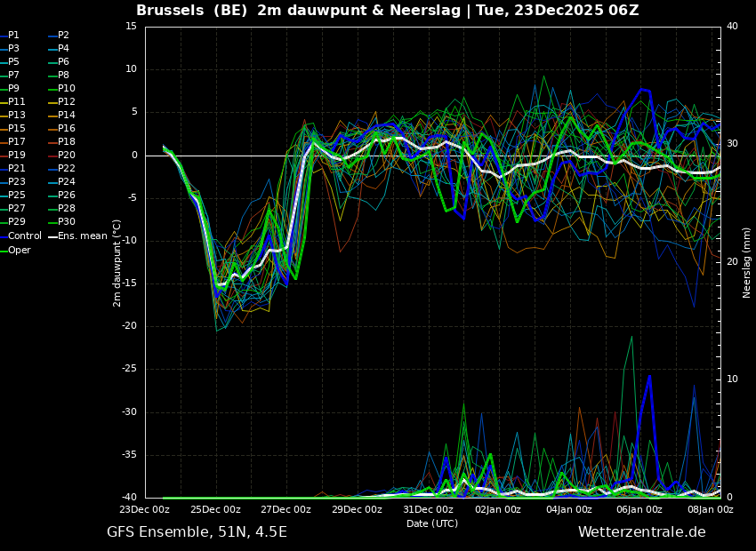Click the GFS Ensemble, 51N, 4.5E caption
Viewport: 756px width, 551px height.
tap(197, 532)
